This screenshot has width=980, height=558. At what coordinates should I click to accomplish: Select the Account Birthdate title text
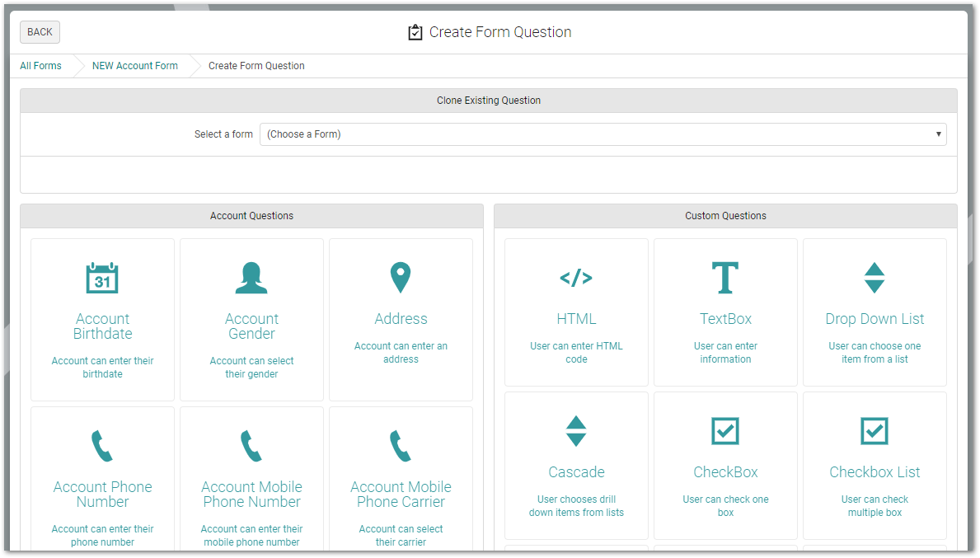point(102,326)
